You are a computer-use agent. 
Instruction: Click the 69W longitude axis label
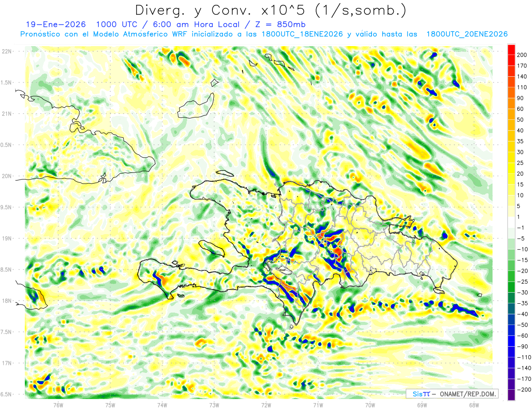pyautogui.click(x=422, y=405)
